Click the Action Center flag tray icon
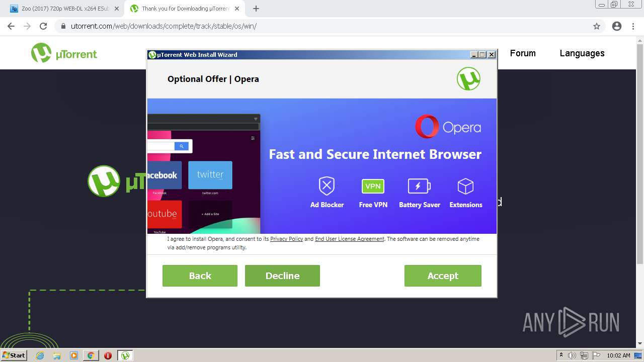 596,355
